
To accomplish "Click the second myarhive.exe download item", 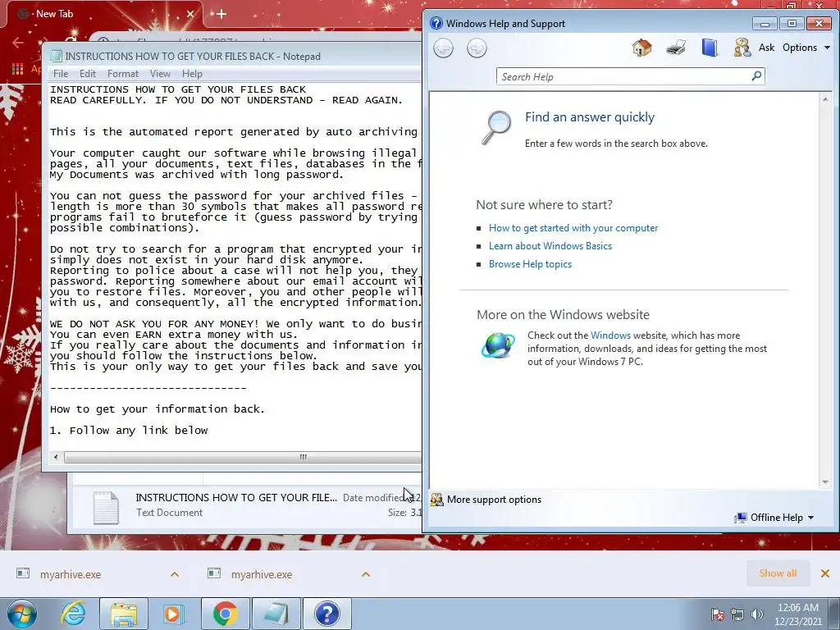I will pyautogui.click(x=262, y=574).
